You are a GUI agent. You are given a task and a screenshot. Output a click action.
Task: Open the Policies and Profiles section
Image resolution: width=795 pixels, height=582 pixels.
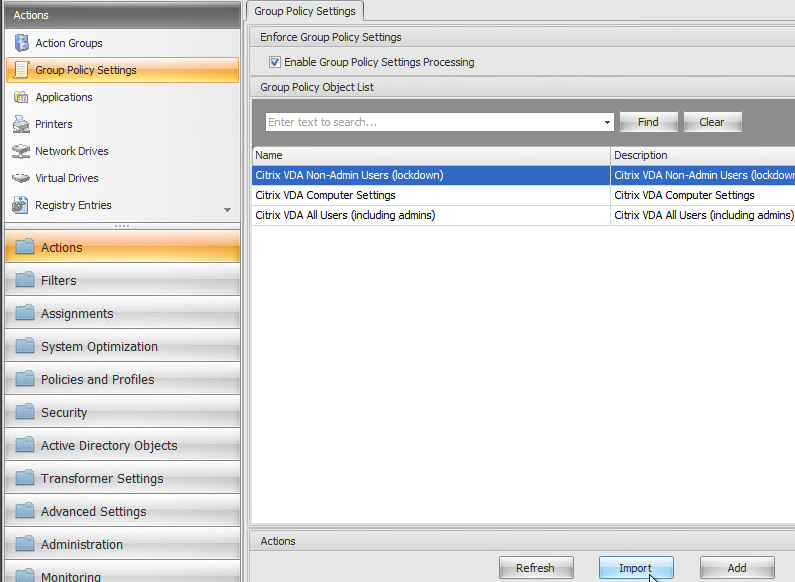click(122, 379)
